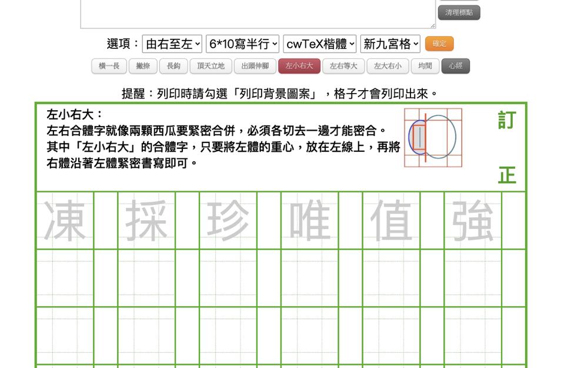Viewport: 588px width, 368px height.
Task: Pick the 頂天立地 preset
Action: (x=211, y=66)
